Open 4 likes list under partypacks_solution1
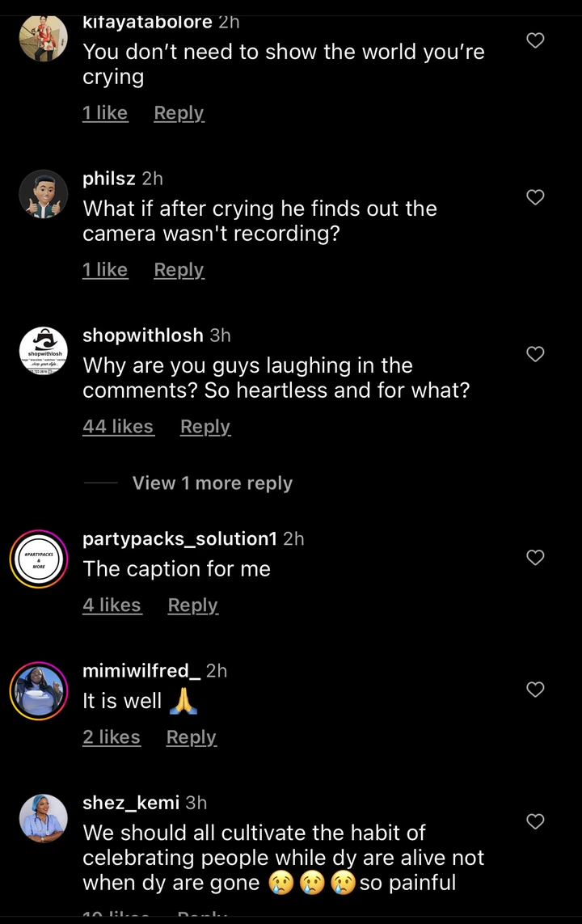582x924 pixels. point(112,605)
